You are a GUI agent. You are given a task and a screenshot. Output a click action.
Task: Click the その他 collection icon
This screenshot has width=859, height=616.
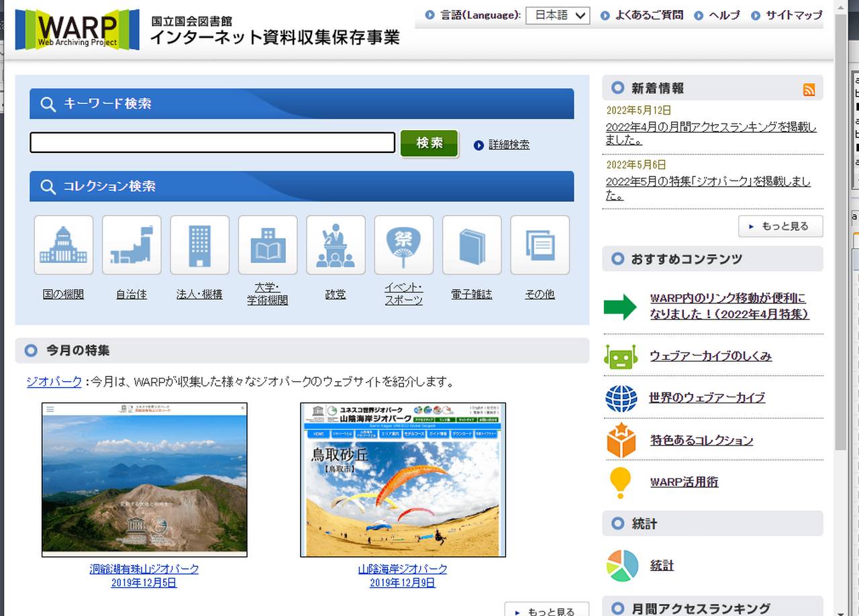(540, 245)
